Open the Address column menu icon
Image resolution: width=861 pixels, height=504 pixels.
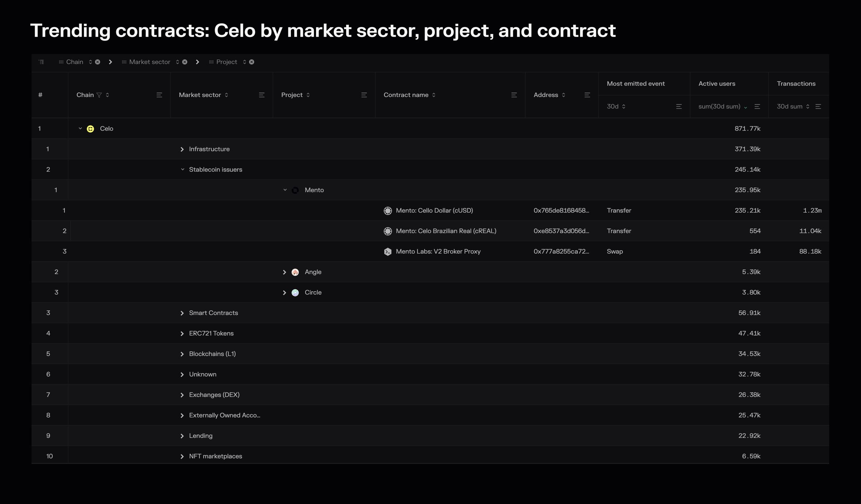coord(587,95)
